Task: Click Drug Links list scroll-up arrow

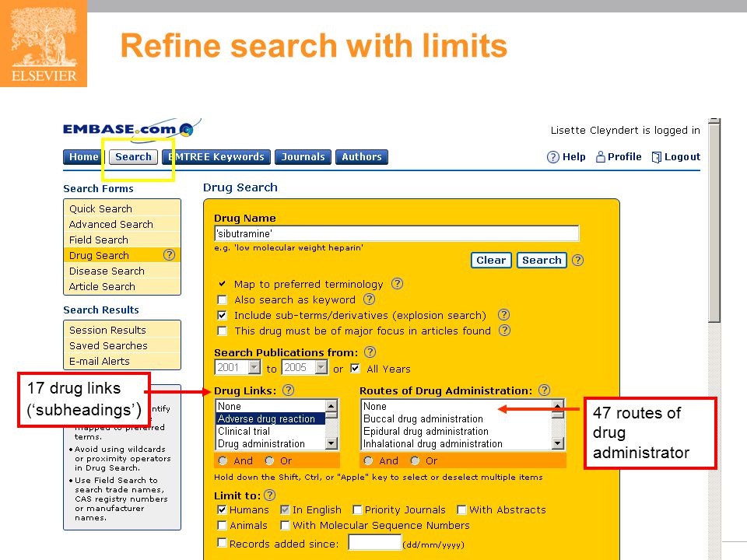Action: pyautogui.click(x=331, y=406)
